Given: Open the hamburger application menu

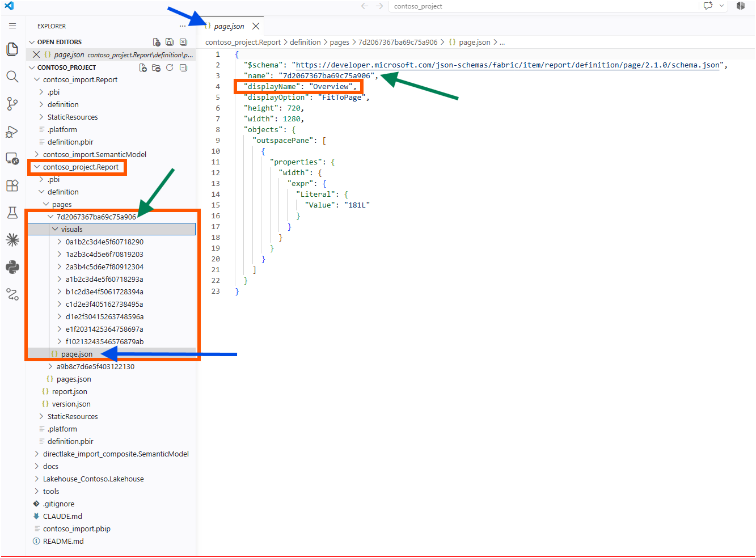Looking at the screenshot, I should (x=12, y=26).
